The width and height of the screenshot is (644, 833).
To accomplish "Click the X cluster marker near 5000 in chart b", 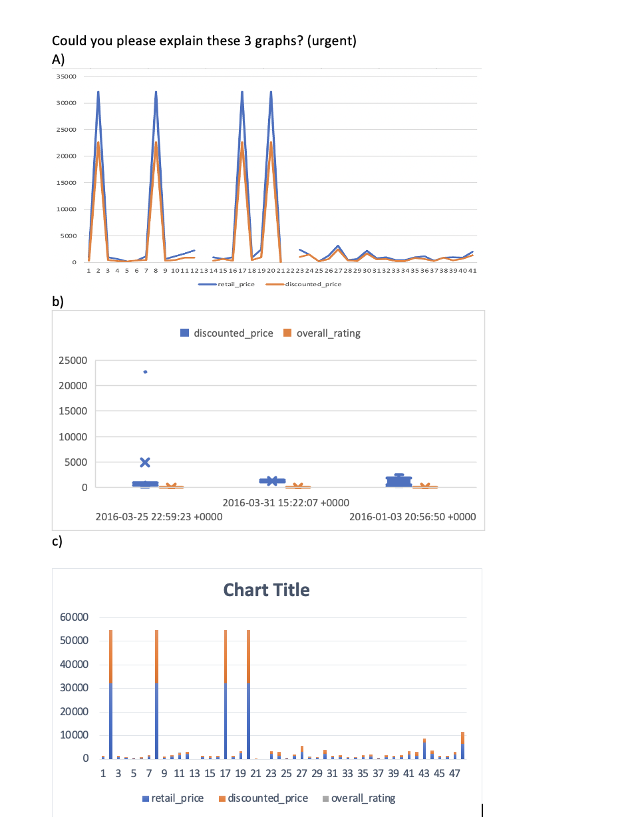I will 145,461.
